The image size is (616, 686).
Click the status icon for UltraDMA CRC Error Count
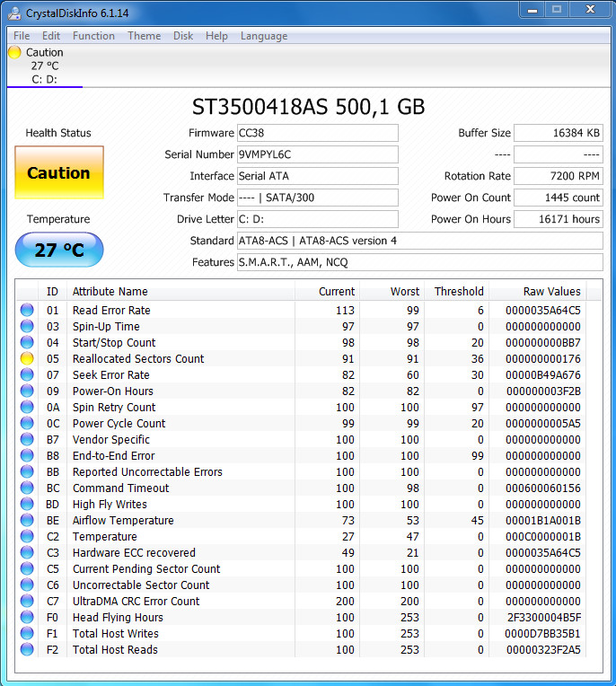coord(27,601)
